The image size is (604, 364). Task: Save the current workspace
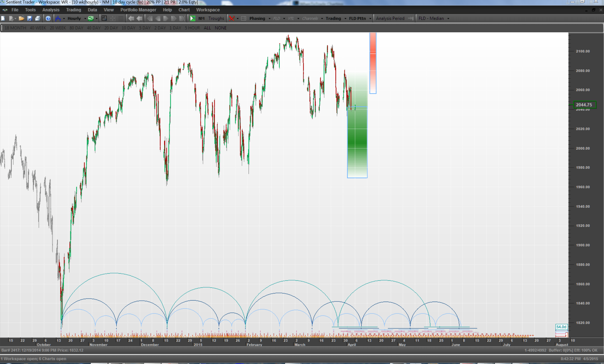(30, 18)
